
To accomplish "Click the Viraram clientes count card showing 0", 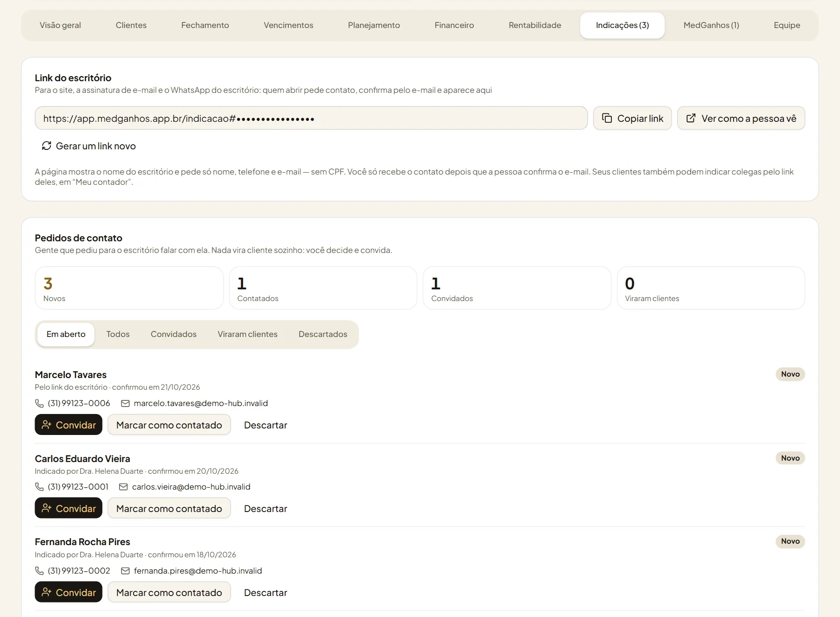I will [711, 288].
